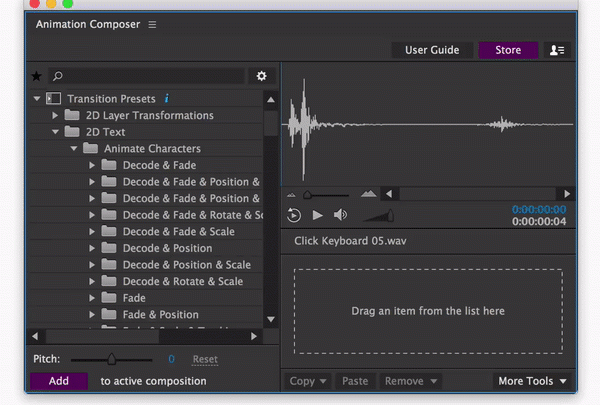Viewport: 600px width, 405px height.
Task: Open the More Tools dropdown
Action: point(532,381)
